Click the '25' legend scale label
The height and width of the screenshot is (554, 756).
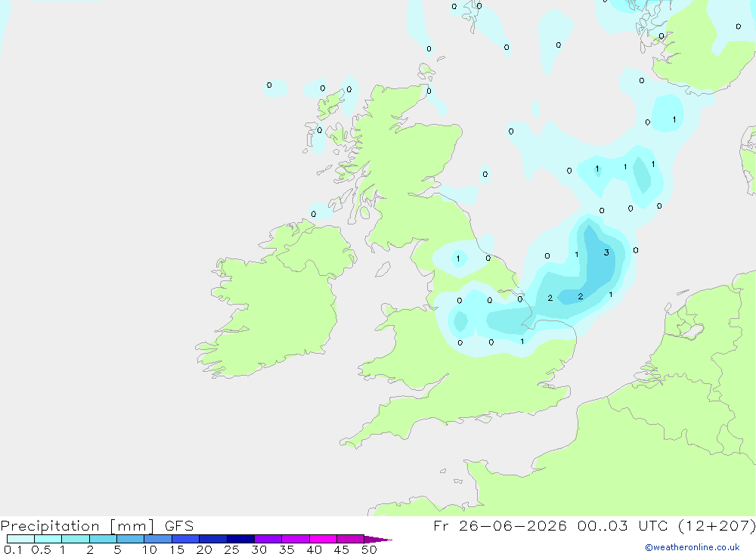[x=231, y=549]
